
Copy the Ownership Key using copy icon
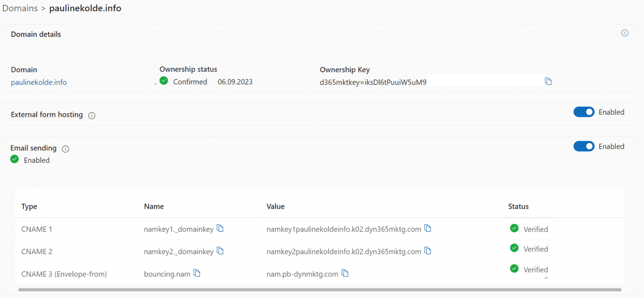tap(548, 81)
